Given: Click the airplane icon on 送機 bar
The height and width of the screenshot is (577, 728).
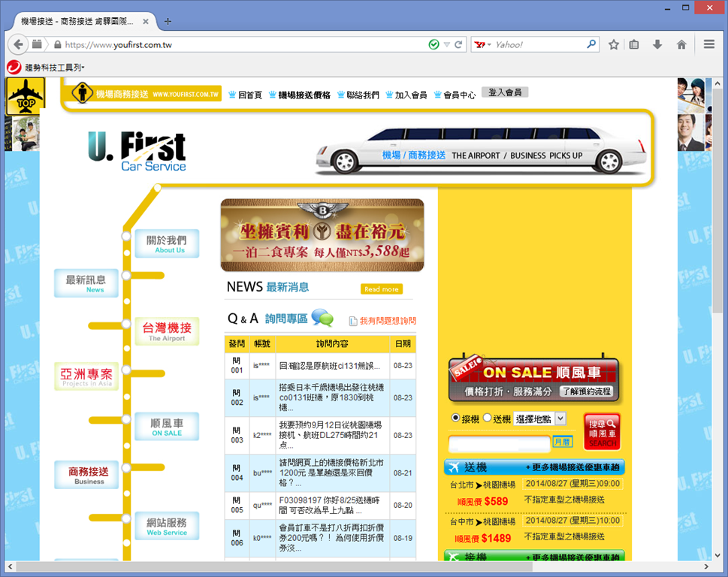Looking at the screenshot, I should point(454,467).
